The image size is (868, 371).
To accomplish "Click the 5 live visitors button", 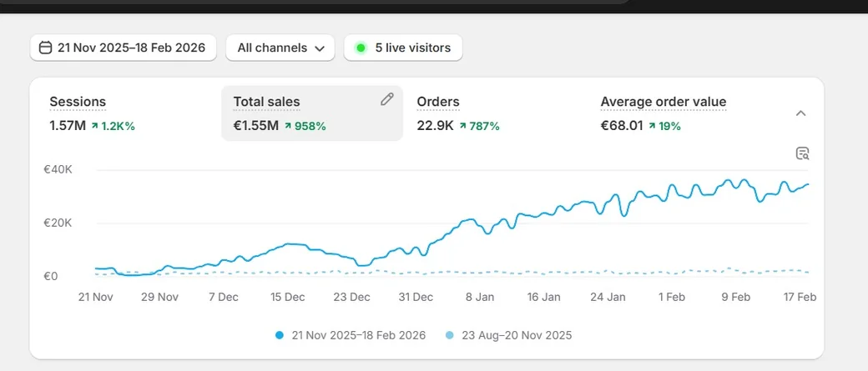I will coord(403,48).
